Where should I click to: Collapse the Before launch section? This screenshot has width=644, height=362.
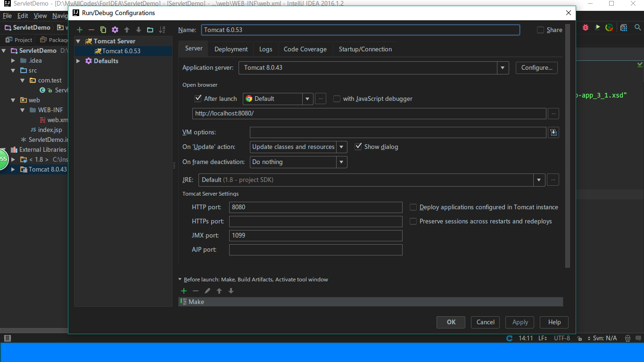click(180, 279)
